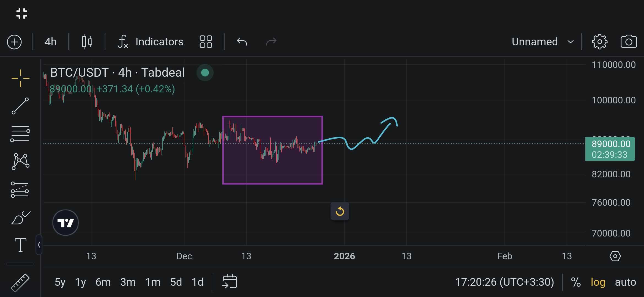Toggle the percent scale mode
Image resolution: width=644 pixels, height=297 pixels.
coord(576,282)
